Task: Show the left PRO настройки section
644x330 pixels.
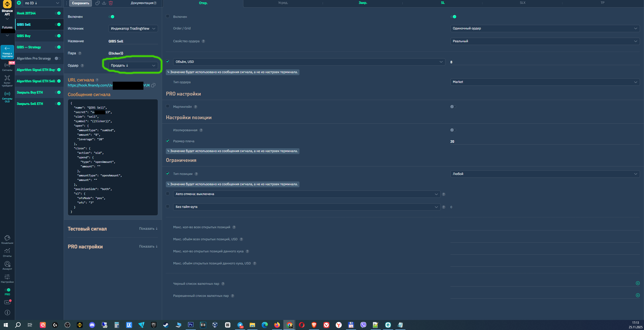Action: 148,246
